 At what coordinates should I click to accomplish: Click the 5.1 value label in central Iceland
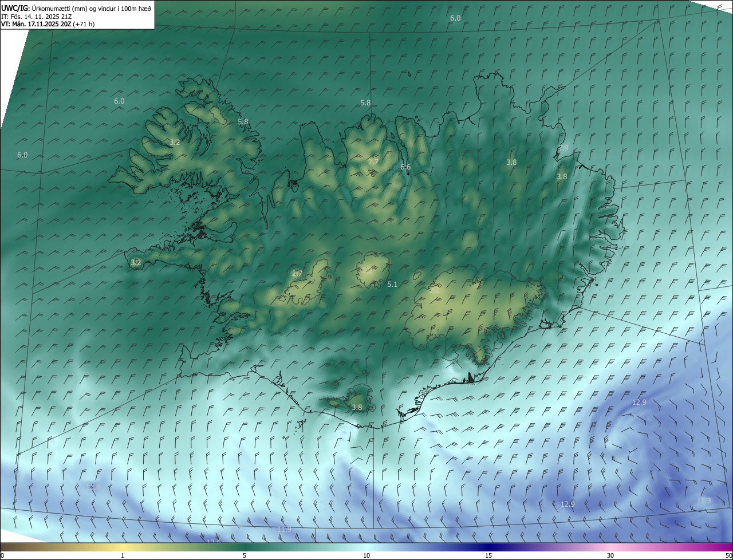(392, 284)
